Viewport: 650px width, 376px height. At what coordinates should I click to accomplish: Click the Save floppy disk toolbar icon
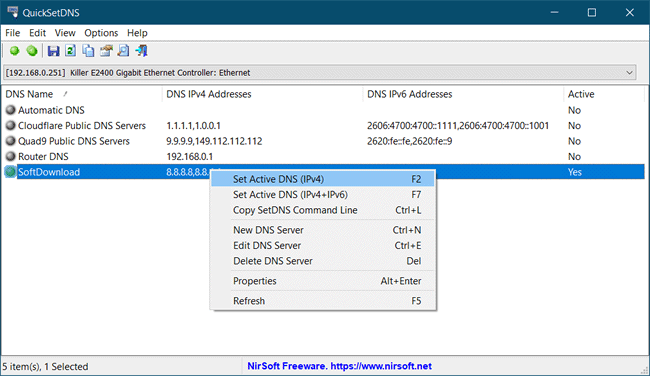click(x=53, y=51)
